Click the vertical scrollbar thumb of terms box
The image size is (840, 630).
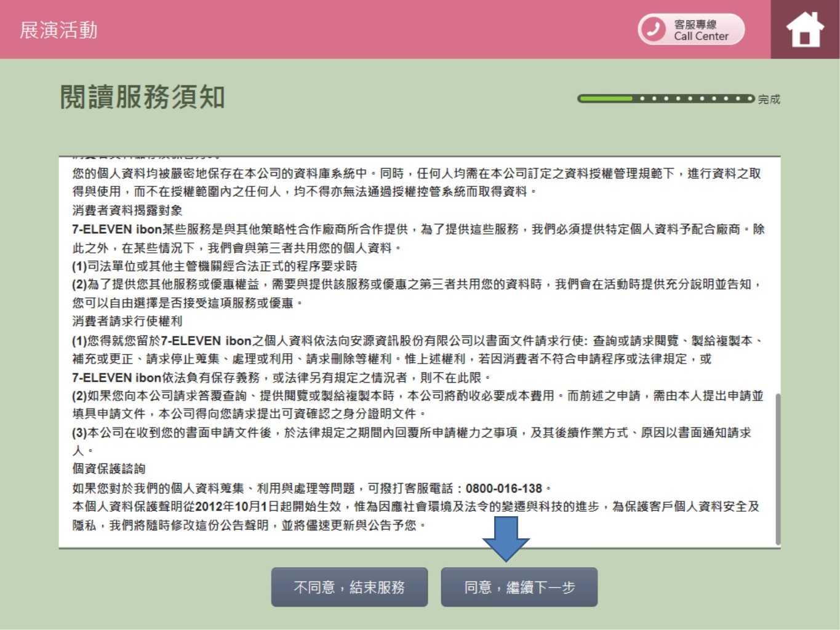[x=778, y=468]
